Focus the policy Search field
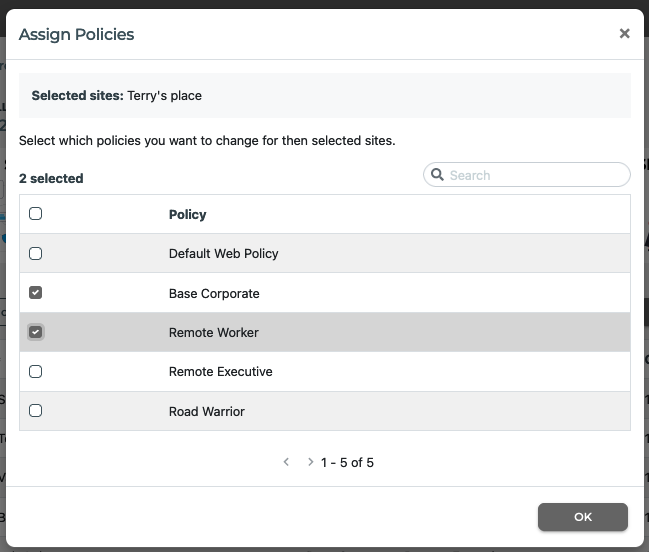The width and height of the screenshot is (649, 552). pyautogui.click(x=526, y=175)
